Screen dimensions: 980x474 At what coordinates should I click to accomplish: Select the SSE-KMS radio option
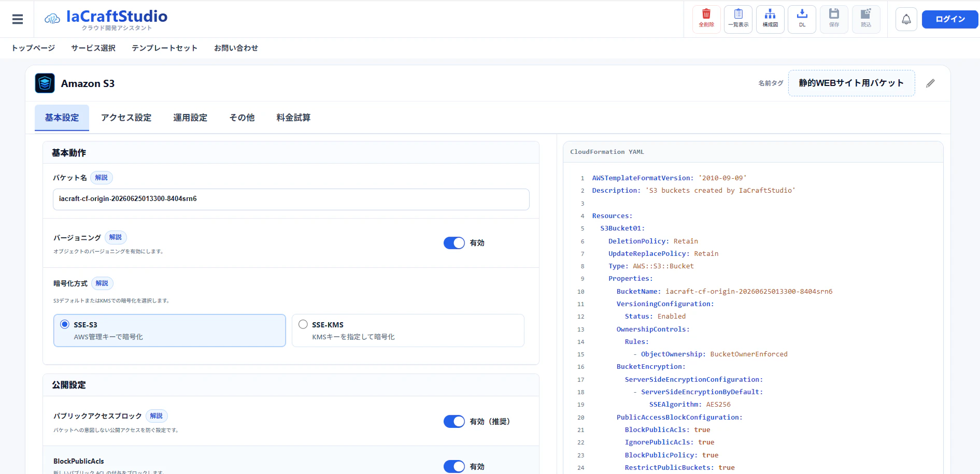(408, 331)
